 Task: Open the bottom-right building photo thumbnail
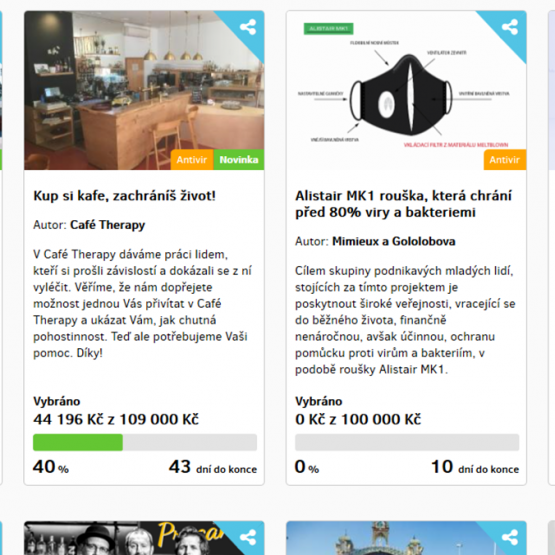(x=406, y=538)
